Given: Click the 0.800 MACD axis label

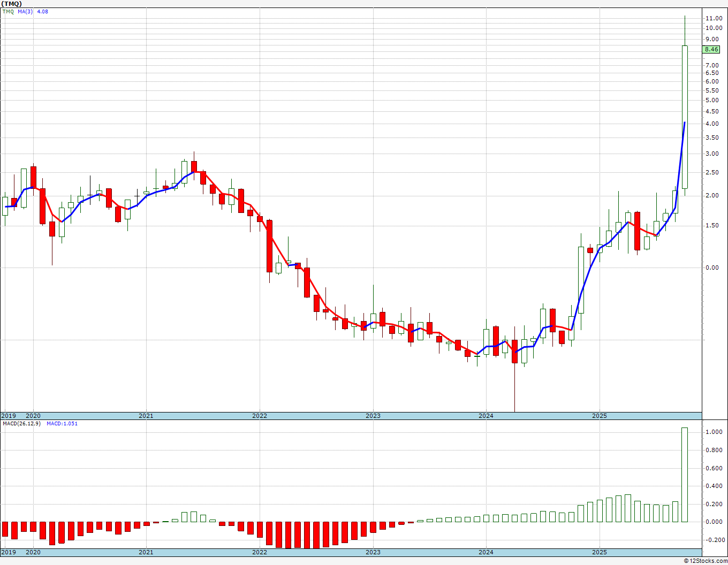Looking at the screenshot, I should [714, 450].
